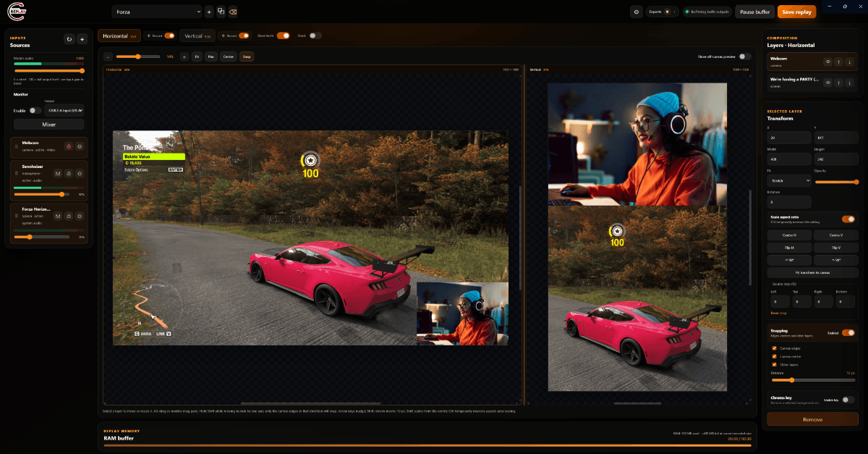Click the Rotation input field

click(x=789, y=202)
